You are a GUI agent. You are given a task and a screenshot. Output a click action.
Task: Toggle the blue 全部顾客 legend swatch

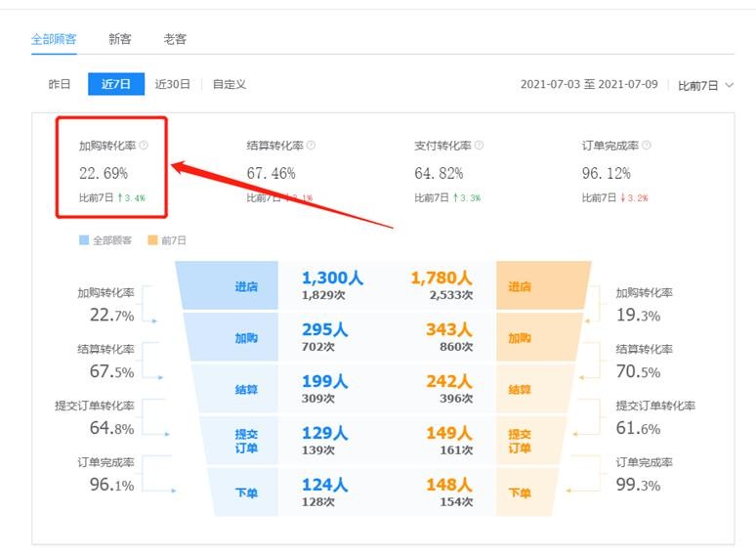coord(84,239)
